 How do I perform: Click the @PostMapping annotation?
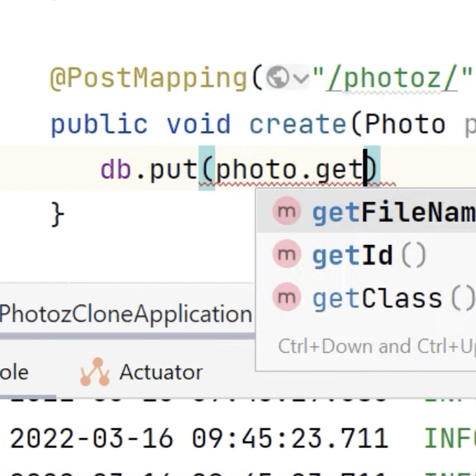coord(148,78)
